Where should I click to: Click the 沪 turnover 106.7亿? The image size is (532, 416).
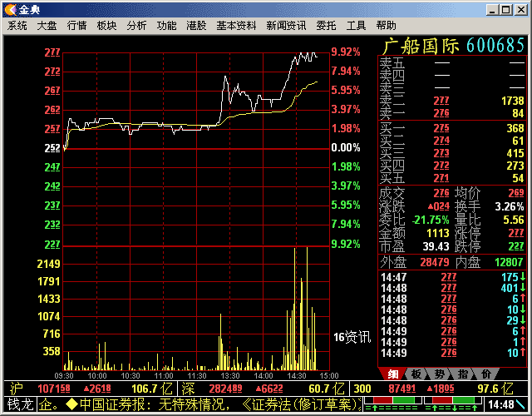pyautogui.click(x=152, y=389)
